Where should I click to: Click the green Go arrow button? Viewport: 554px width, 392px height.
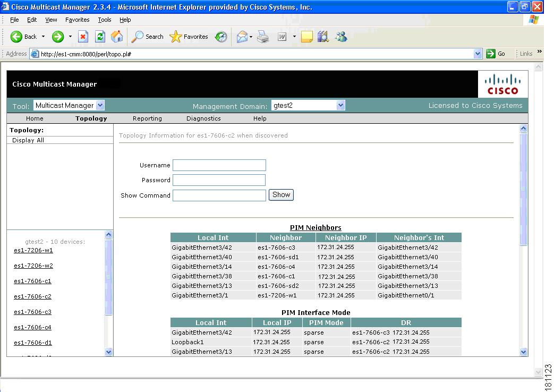pyautogui.click(x=491, y=54)
